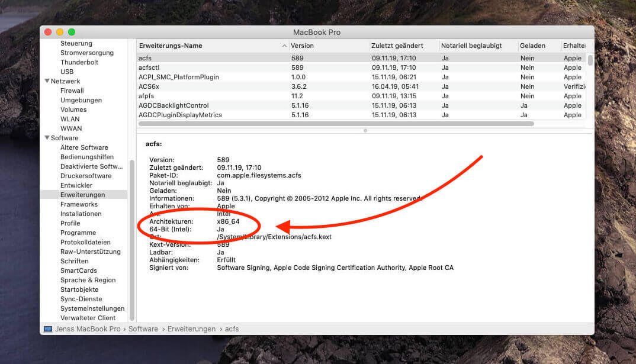The height and width of the screenshot is (364, 636).
Task: Click the /System/Library/Extensions/acfs.kext path
Action: pos(274,237)
